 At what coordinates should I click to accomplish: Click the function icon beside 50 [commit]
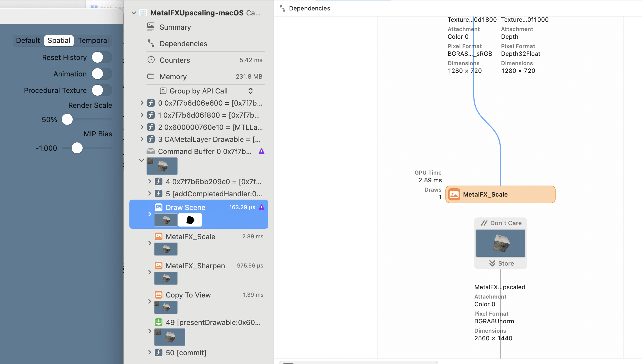[x=159, y=352]
